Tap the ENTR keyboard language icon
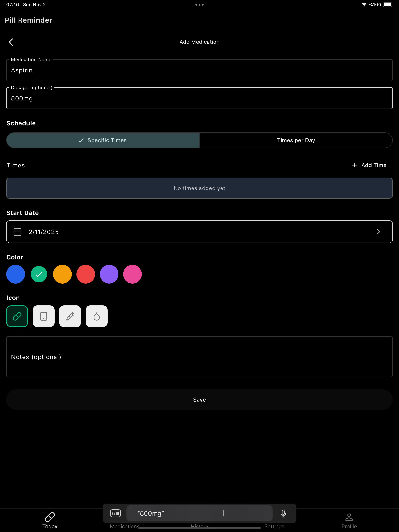Screen dimensions: 399x532 (x=116, y=514)
